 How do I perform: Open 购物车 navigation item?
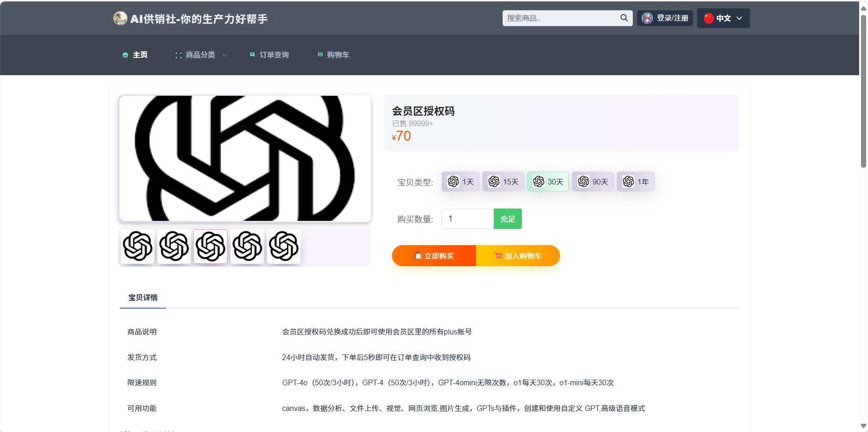(x=333, y=55)
